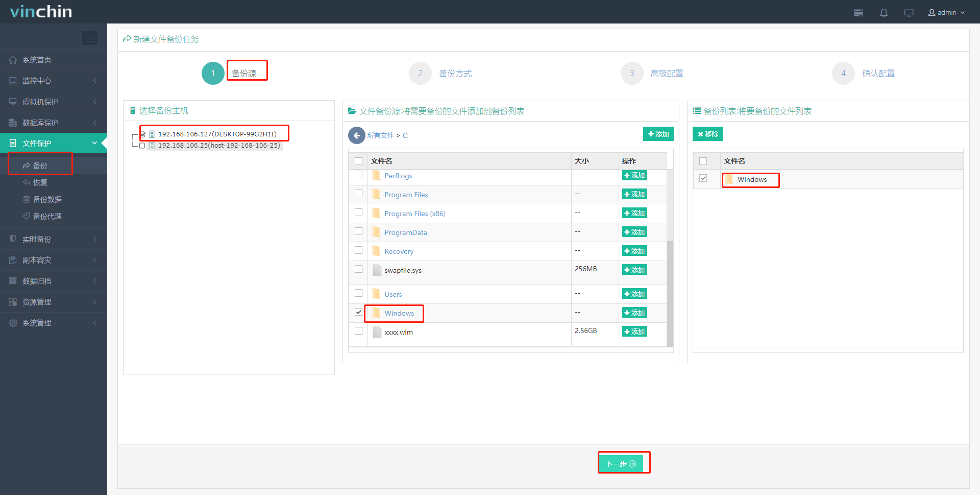Add ProgramData to backup list
Screen dimensions: 980x495
click(634, 232)
